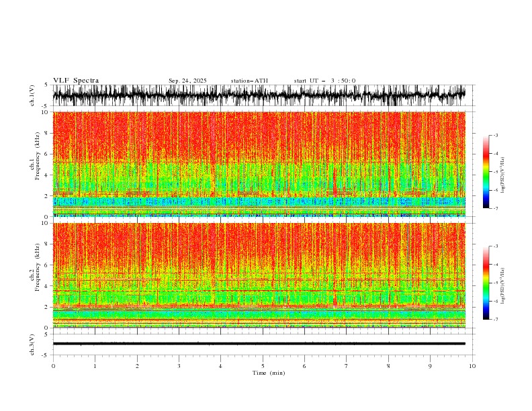This screenshot has height=411, width=532.
Task: Click the log(PSD) label beside ch.2 colorbar
Action: pos(502,285)
